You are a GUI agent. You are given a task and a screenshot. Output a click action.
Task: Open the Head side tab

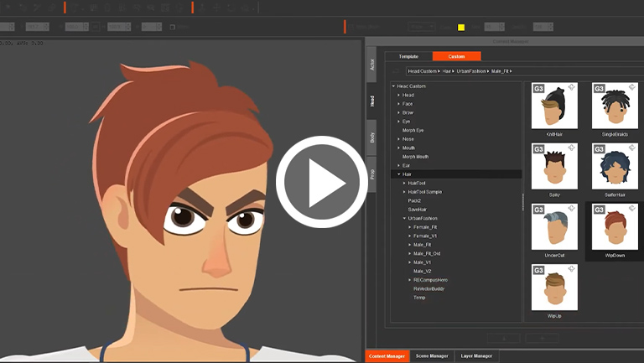coord(371,101)
